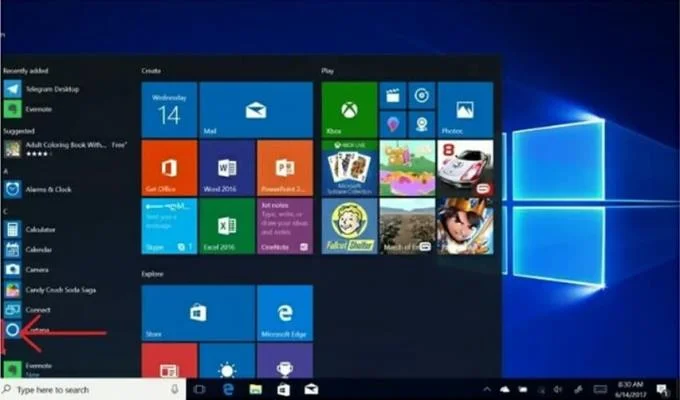Open the volume speaker tray icon
This screenshot has height=400, width=680.
(x=558, y=390)
